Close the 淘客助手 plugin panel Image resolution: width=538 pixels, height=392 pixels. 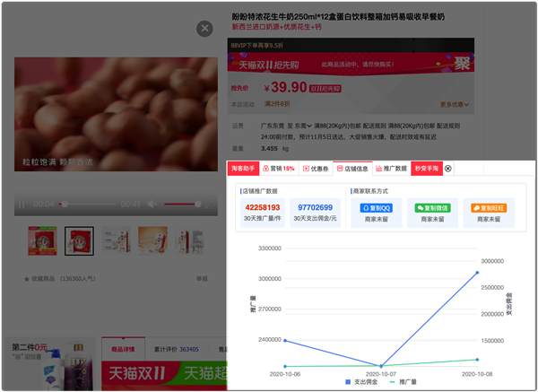coord(448,169)
